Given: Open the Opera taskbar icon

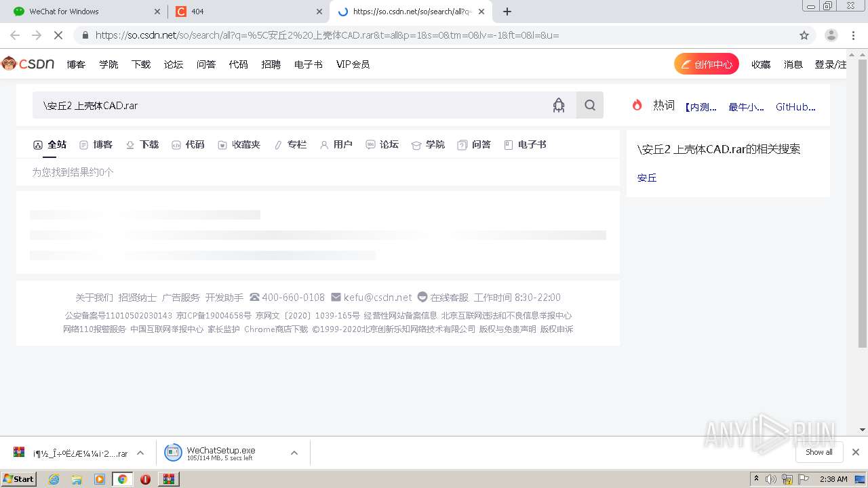Looking at the screenshot, I should pyautogui.click(x=145, y=479).
